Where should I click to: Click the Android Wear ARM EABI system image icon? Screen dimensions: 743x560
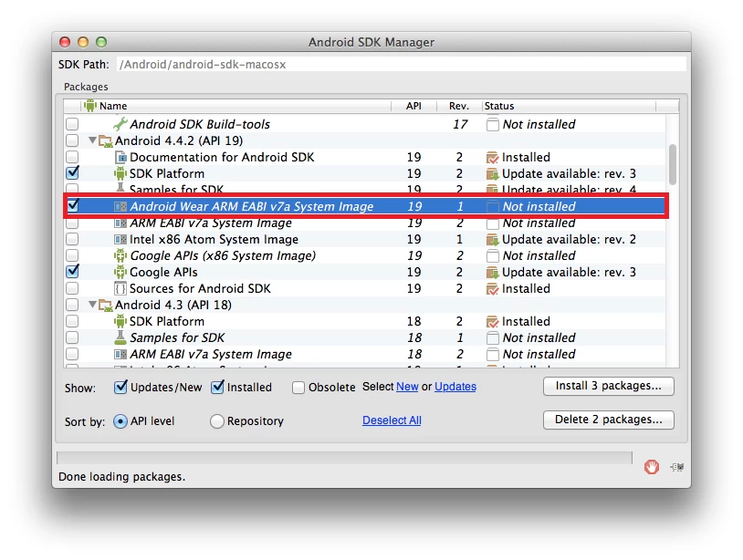[x=120, y=207]
